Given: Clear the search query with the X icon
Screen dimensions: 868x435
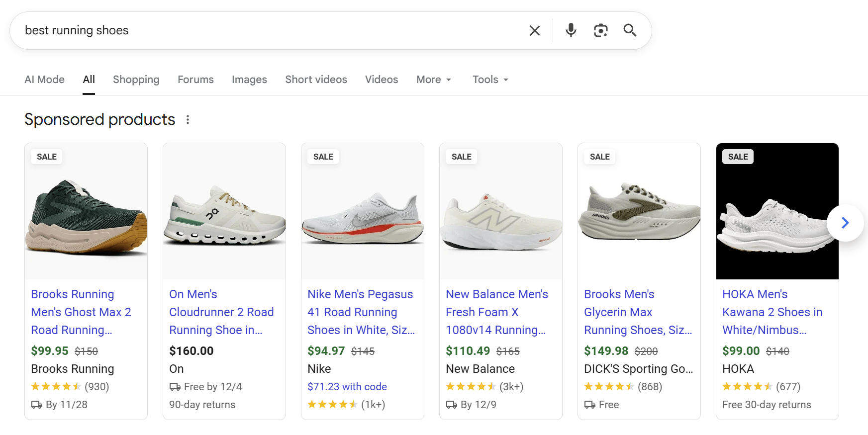Looking at the screenshot, I should point(535,31).
